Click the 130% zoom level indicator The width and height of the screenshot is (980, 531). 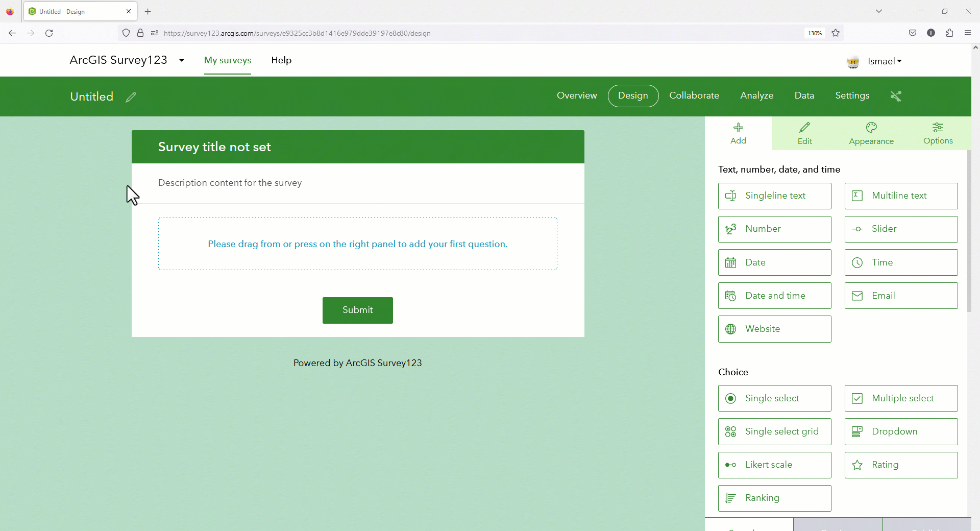coord(815,33)
